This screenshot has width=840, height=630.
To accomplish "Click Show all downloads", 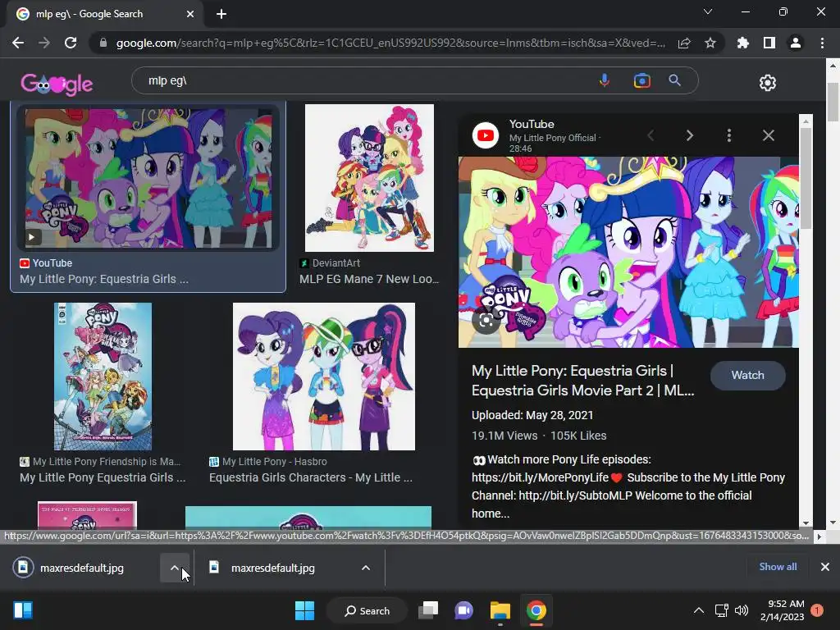I will pyautogui.click(x=778, y=567).
